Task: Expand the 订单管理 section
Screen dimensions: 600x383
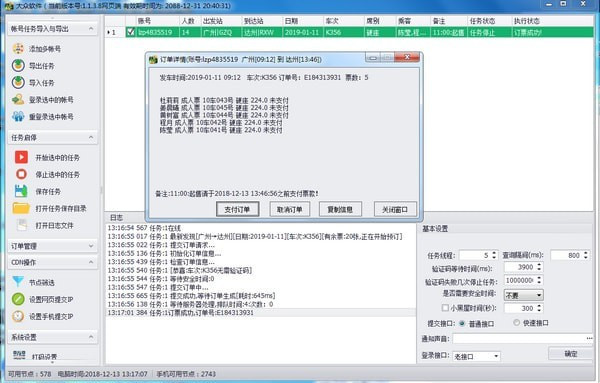Action: 91,246
